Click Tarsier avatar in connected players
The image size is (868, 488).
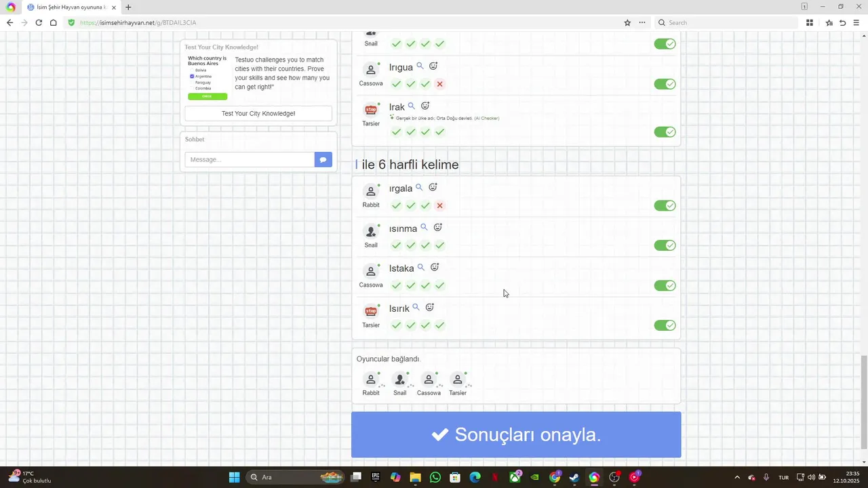458,380
